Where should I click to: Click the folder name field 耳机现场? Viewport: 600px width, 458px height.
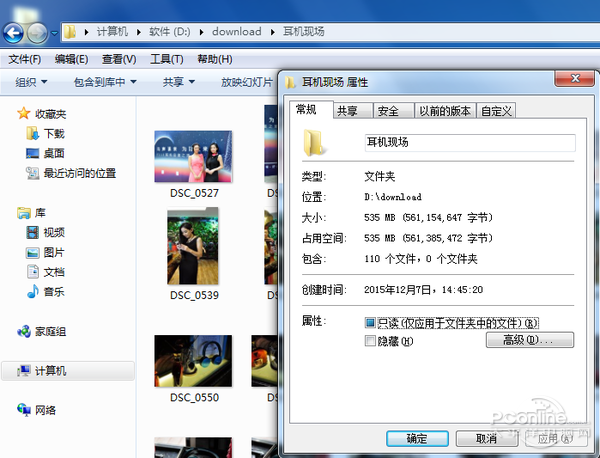[x=470, y=143]
